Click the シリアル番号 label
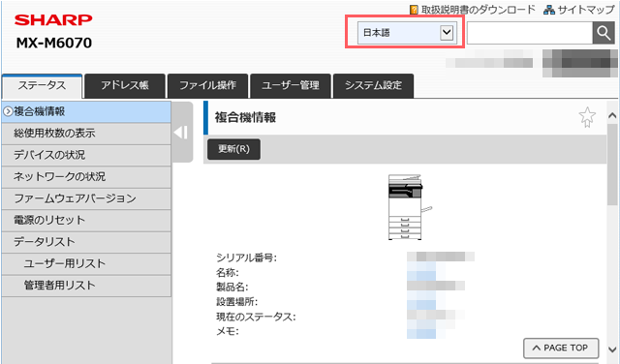The image size is (620, 364). click(246, 258)
